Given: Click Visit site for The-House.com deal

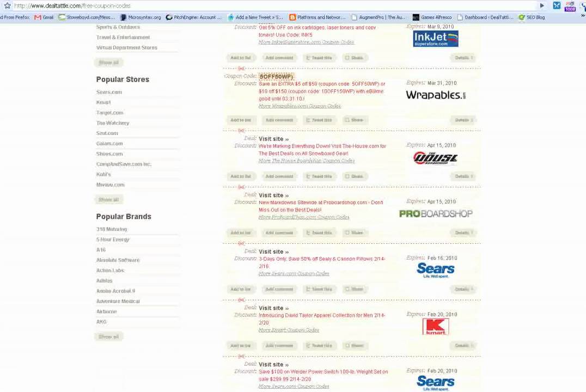Looking at the screenshot, I should [274, 139].
